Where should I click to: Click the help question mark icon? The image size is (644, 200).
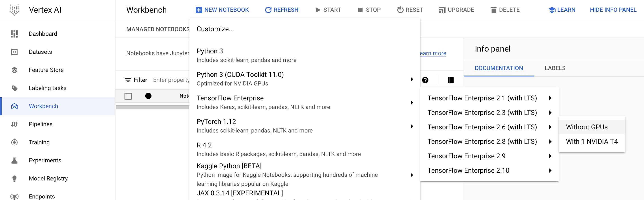pos(425,80)
